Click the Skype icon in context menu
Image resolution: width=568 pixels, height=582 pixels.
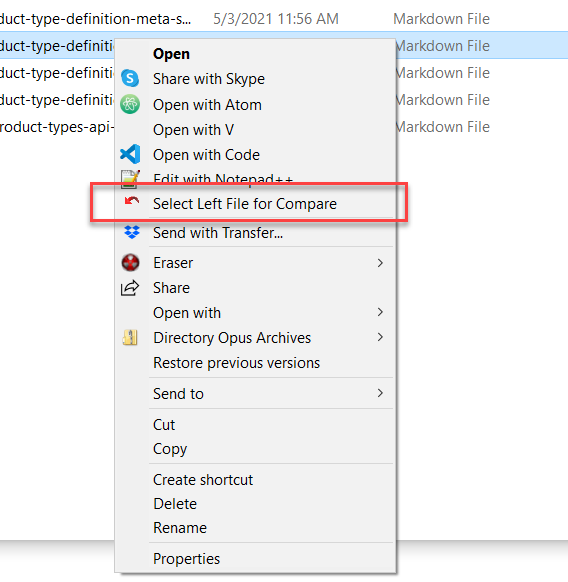[x=130, y=78]
